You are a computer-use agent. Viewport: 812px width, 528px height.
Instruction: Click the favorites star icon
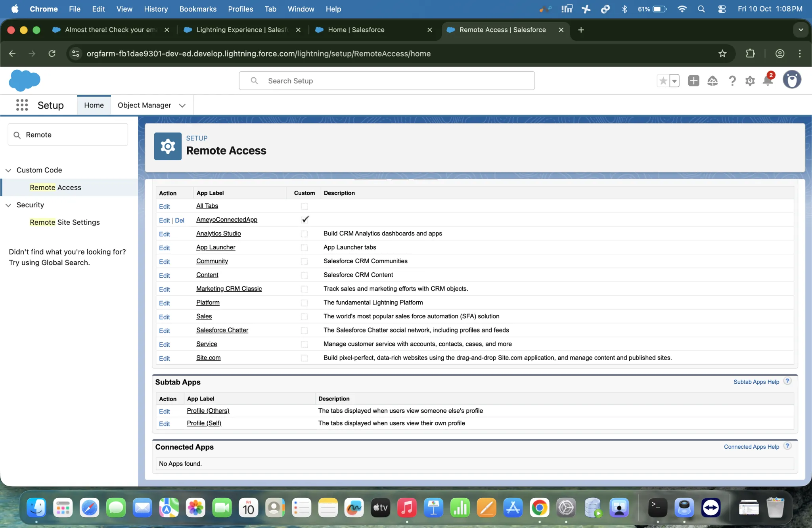(663, 81)
